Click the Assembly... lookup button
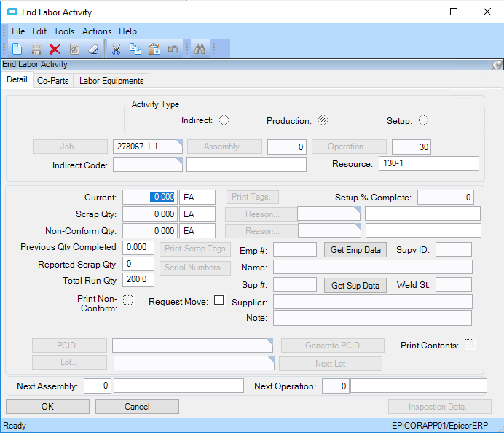 click(x=224, y=147)
